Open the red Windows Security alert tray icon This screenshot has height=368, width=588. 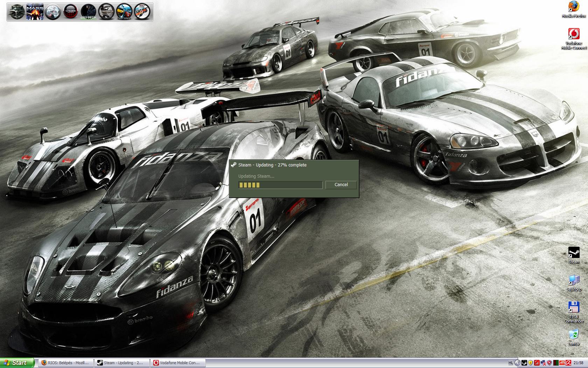549,363
